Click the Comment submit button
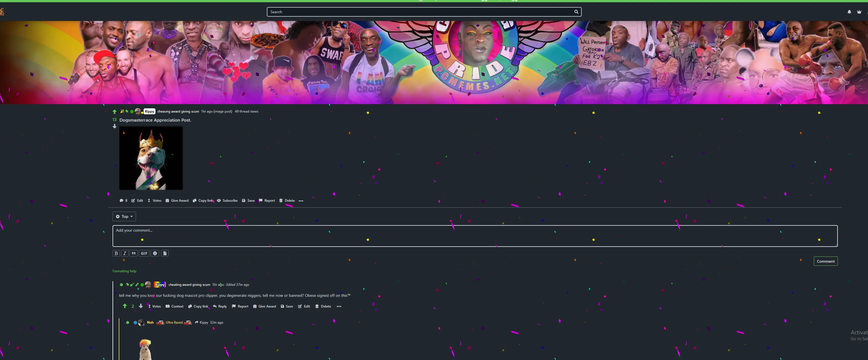 pyautogui.click(x=825, y=261)
